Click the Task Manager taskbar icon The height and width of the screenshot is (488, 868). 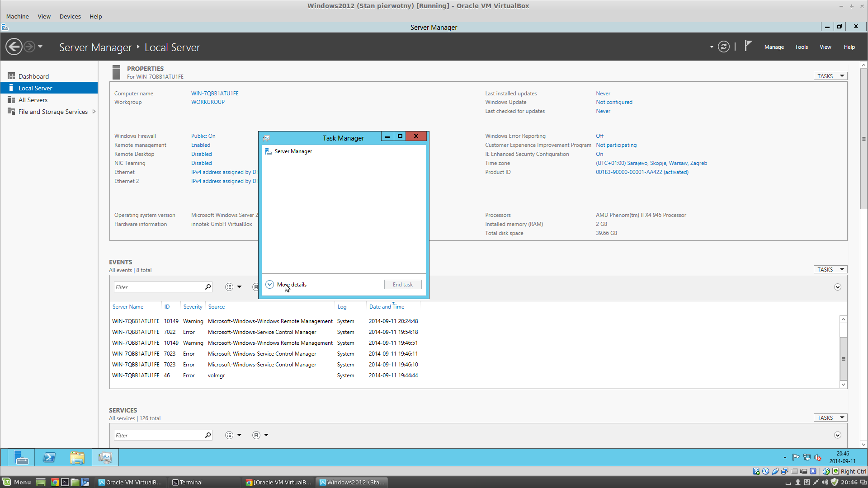[105, 458]
